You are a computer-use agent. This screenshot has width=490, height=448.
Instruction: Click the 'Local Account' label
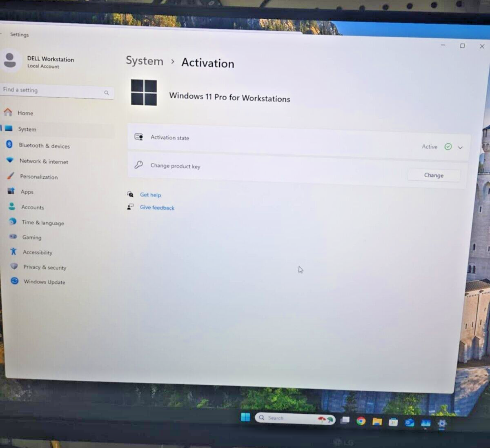click(x=43, y=66)
